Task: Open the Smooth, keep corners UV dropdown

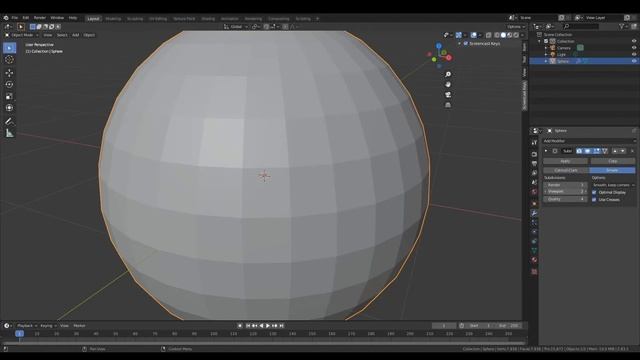Action: click(613, 185)
